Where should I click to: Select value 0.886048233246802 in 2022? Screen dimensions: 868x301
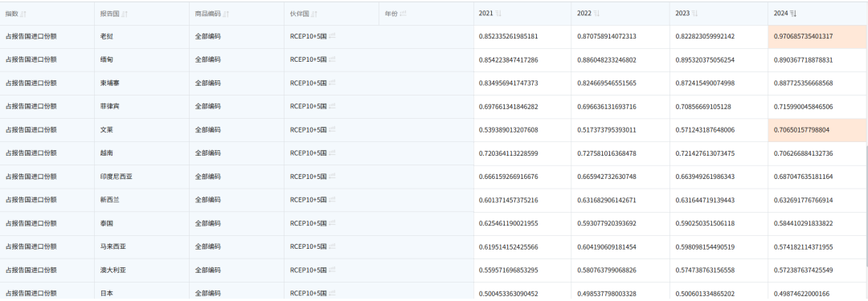tap(607, 59)
